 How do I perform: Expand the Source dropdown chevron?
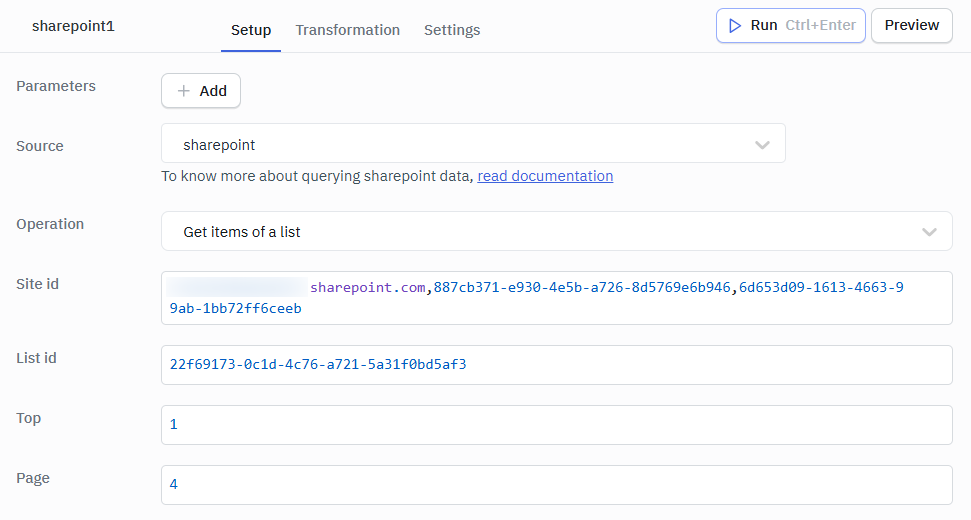tap(762, 145)
